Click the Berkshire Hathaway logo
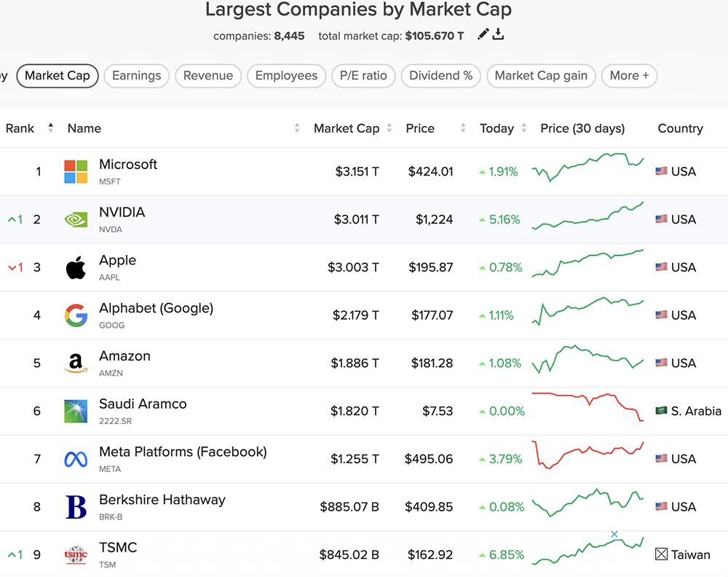The width and height of the screenshot is (728, 577). tap(76, 507)
